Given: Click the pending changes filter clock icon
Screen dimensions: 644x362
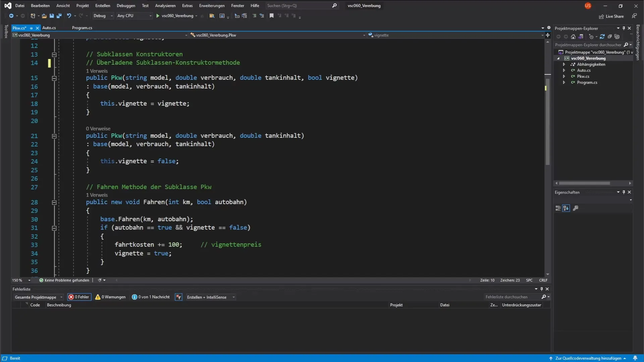Looking at the screenshot, I should click(x=591, y=37).
